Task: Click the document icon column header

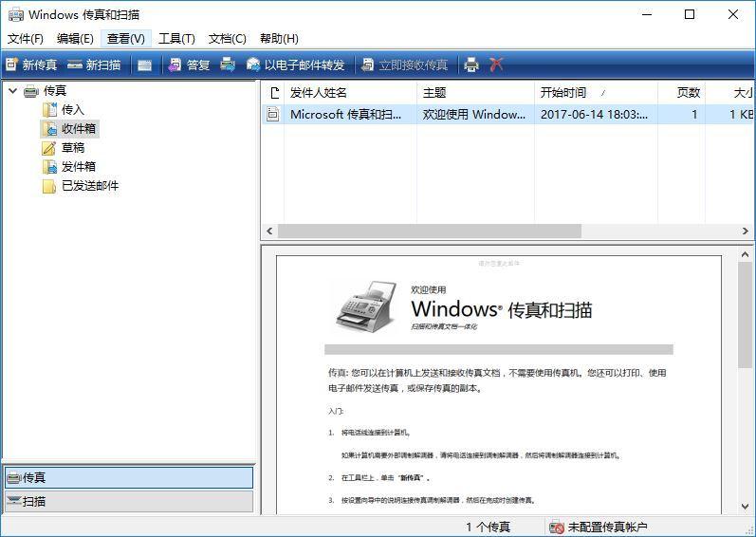Action: click(x=274, y=93)
